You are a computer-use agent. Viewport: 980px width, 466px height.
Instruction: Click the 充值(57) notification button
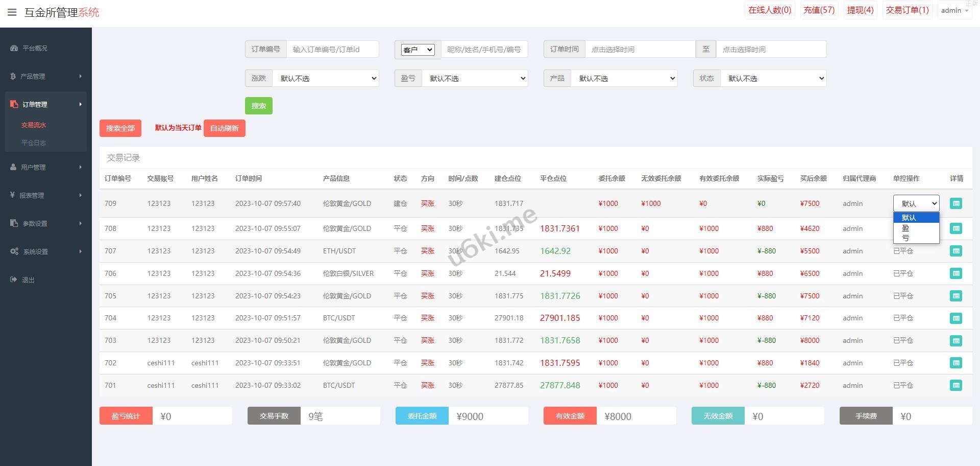point(819,10)
